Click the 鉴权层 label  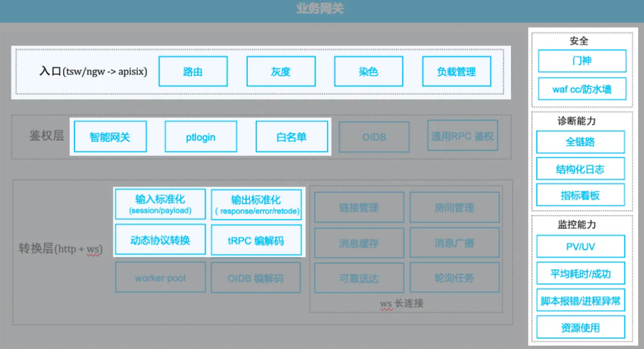point(47,135)
